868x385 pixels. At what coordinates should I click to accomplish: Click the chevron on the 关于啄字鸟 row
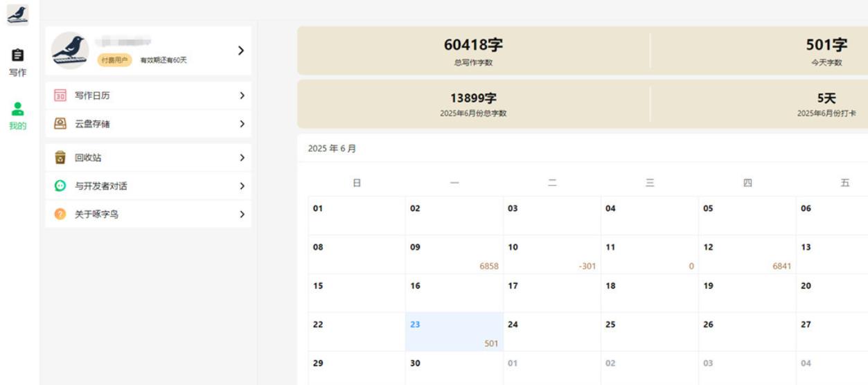(242, 214)
